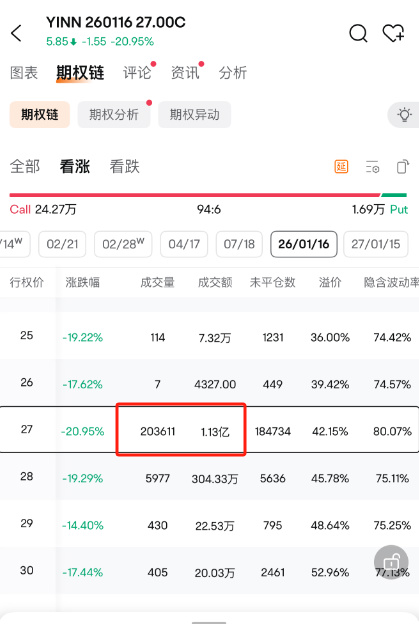Select the 04/17 expiry date
This screenshot has width=419, height=624.
click(x=184, y=244)
